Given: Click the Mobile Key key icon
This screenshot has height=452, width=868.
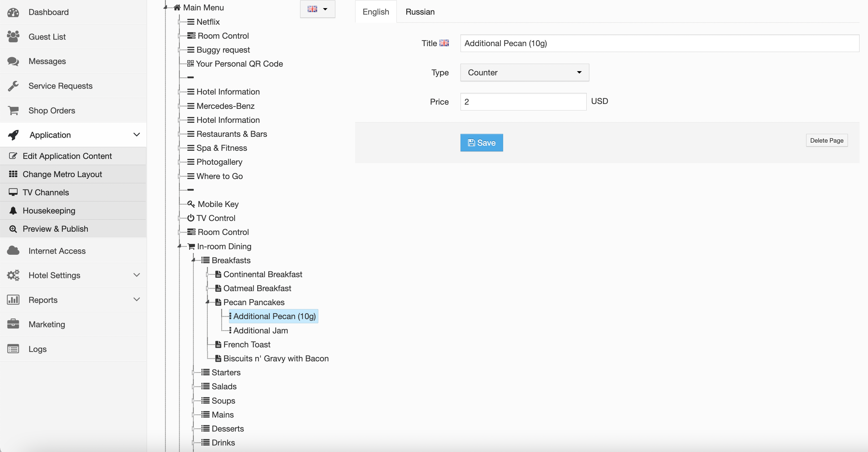Looking at the screenshot, I should (x=191, y=204).
